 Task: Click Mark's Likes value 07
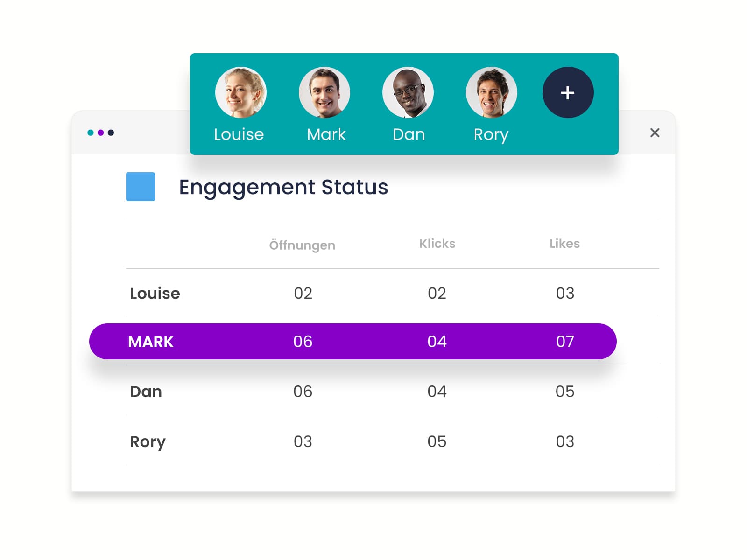click(565, 342)
